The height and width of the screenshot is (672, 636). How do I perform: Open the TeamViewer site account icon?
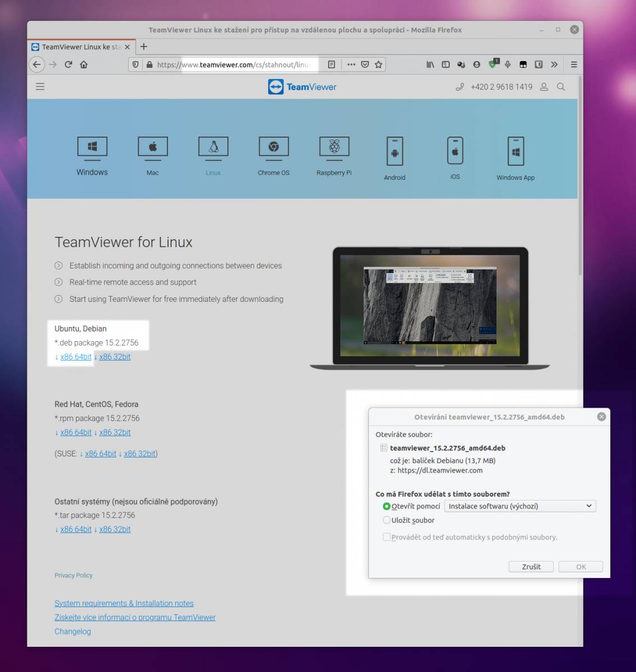point(544,87)
